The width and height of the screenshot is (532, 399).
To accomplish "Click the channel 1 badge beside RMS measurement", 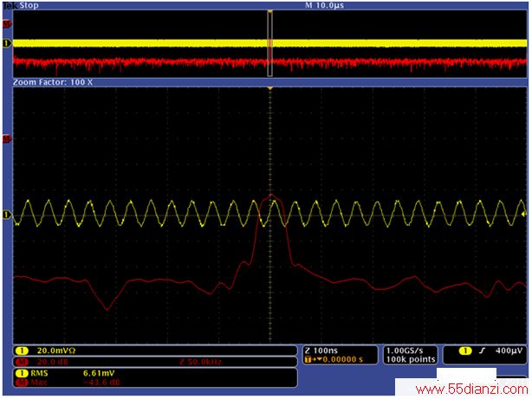I will (22, 373).
